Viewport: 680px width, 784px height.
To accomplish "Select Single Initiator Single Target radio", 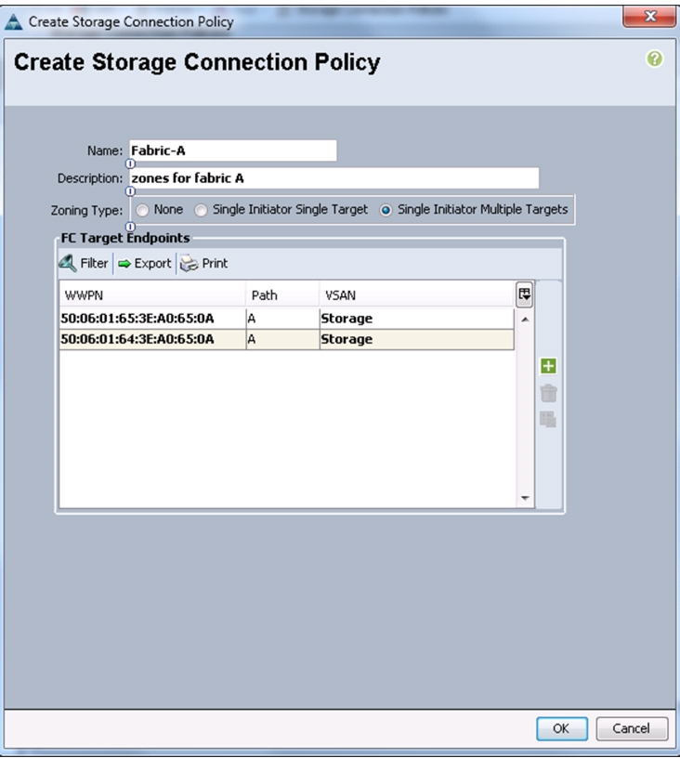I will tap(201, 210).
